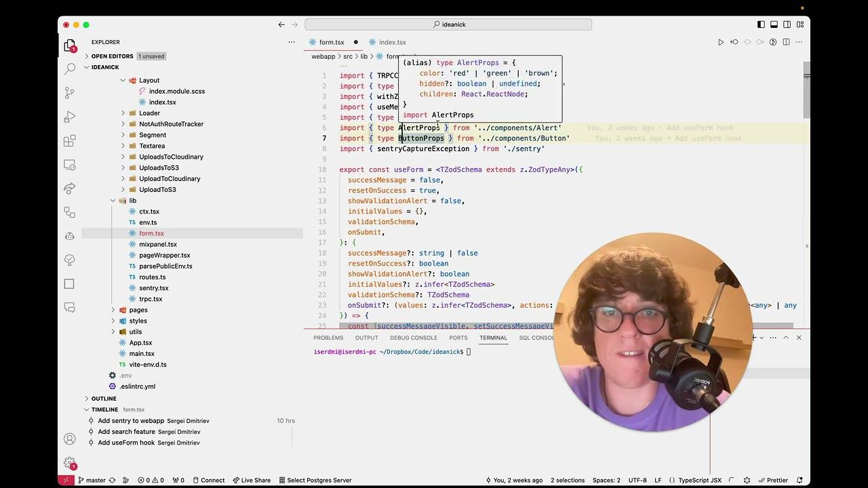The height and width of the screenshot is (488, 868).
Task: Open Customize Layout icon
Action: click(801, 24)
